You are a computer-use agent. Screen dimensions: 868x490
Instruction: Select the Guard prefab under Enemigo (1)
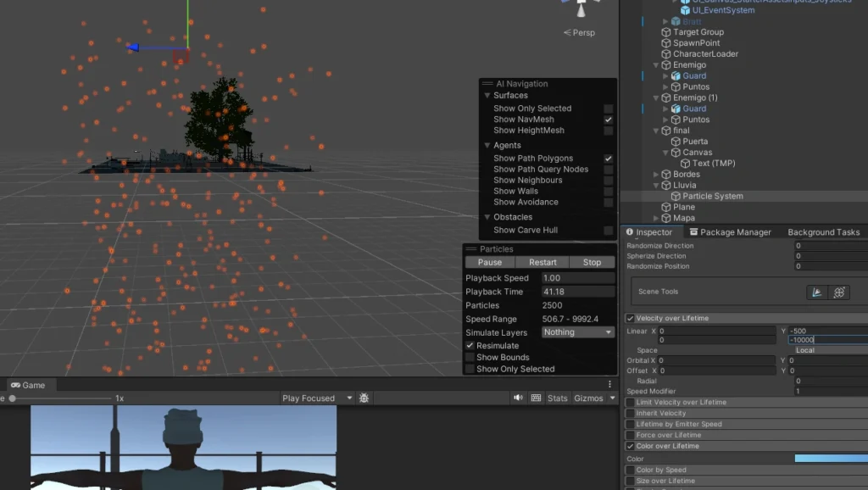pyautogui.click(x=694, y=109)
